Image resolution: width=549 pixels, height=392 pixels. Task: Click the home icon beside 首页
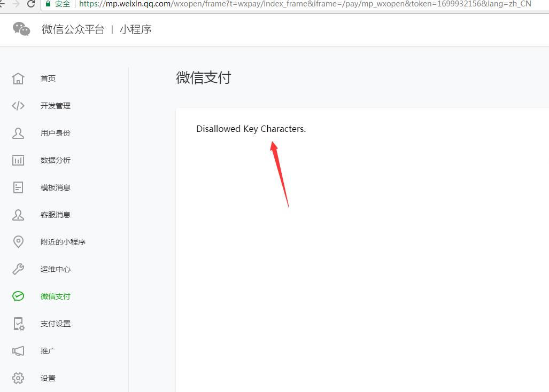pyautogui.click(x=18, y=79)
